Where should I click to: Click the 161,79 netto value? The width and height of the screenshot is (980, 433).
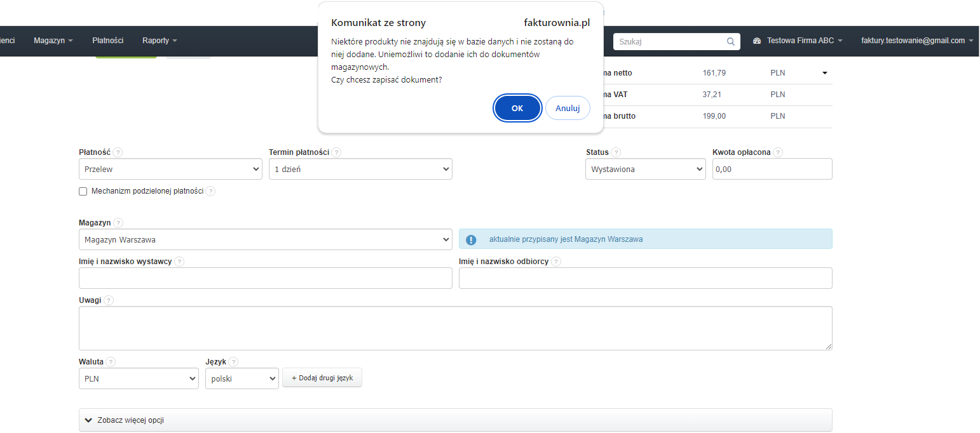tap(714, 73)
